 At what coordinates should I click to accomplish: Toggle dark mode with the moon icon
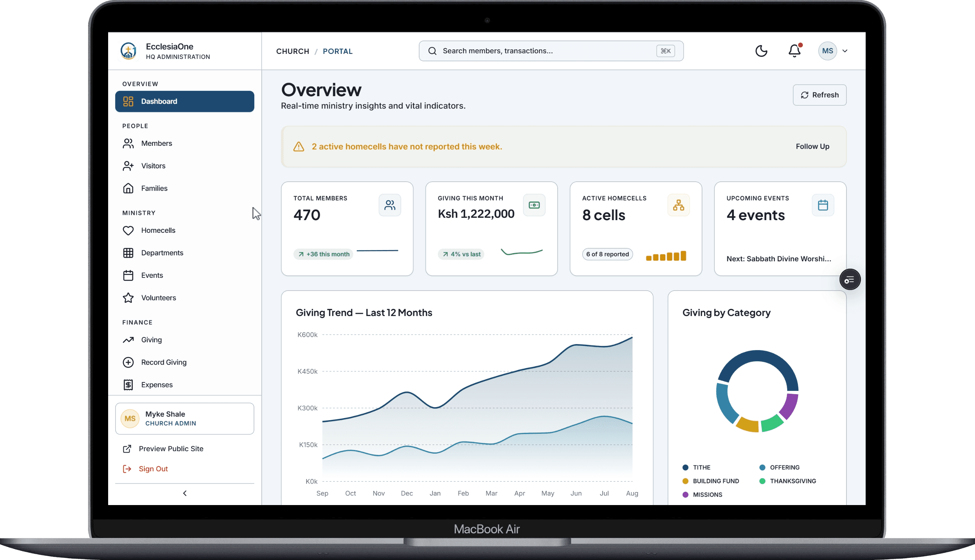[761, 51]
